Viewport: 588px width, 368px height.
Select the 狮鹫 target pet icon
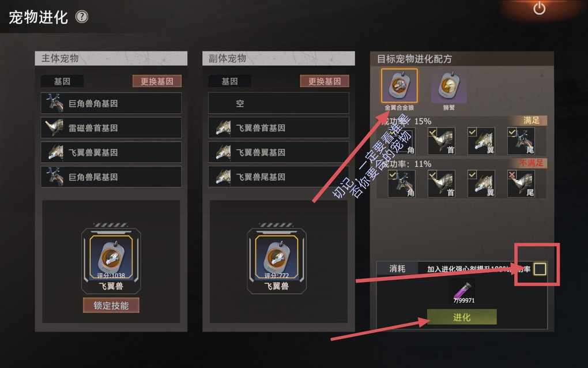click(x=449, y=85)
